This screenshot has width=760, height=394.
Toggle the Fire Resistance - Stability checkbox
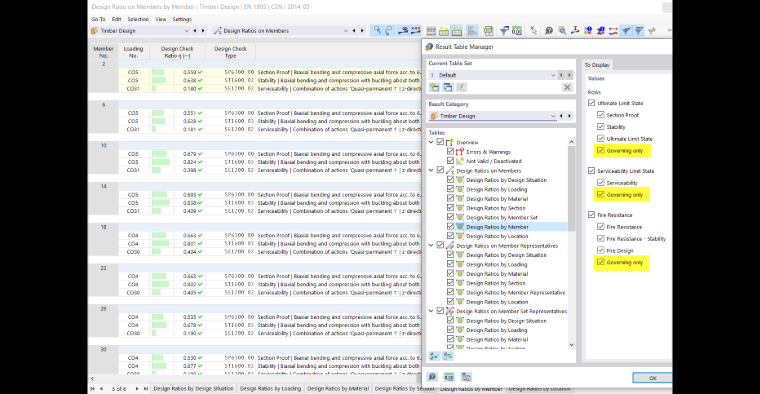[x=601, y=238]
